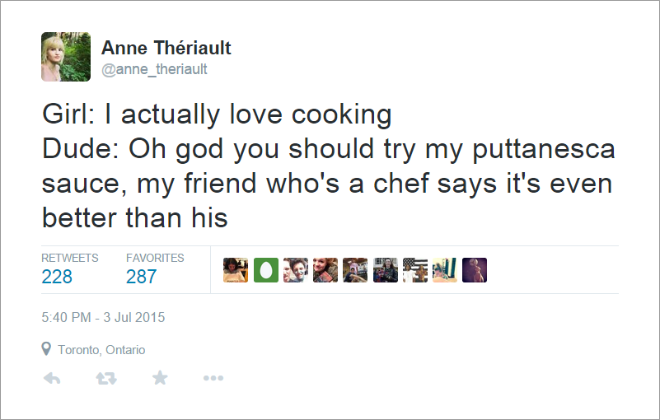Click the location pin icon
Viewport: 660px width, 420px height.
46,349
